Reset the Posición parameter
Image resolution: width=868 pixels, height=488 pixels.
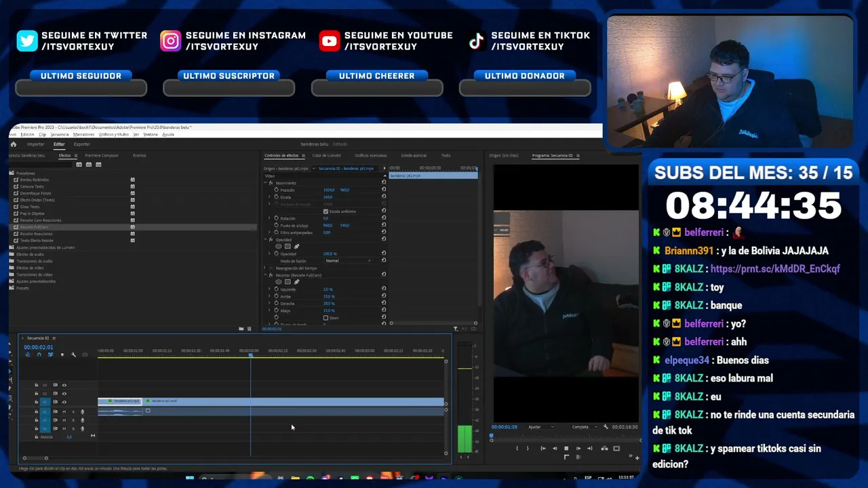[x=384, y=190]
